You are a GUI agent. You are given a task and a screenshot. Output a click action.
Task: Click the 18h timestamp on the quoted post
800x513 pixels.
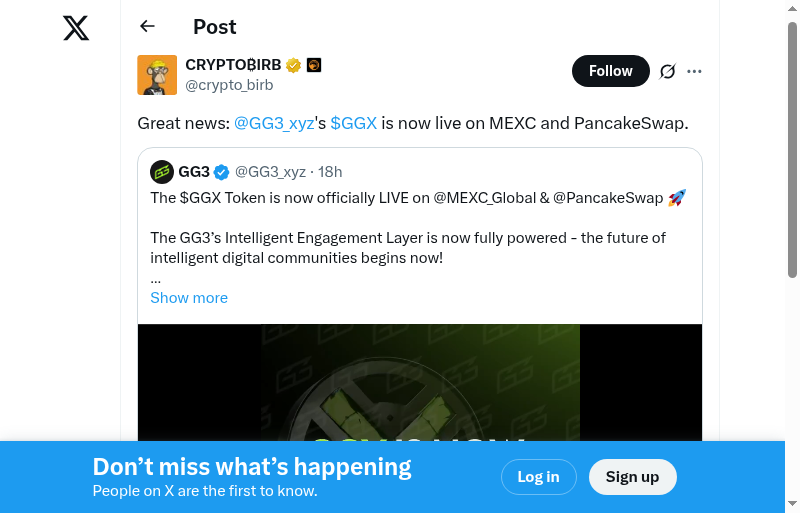[330, 172]
